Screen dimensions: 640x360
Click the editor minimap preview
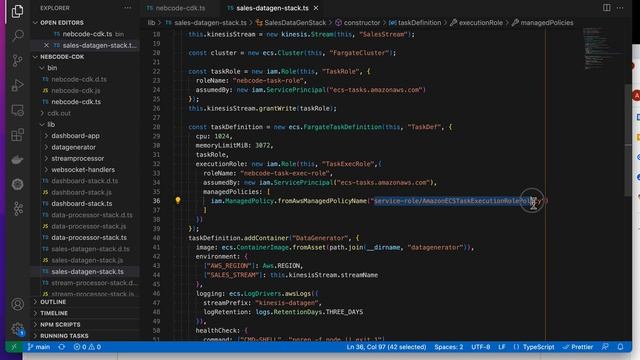[x=603, y=49]
